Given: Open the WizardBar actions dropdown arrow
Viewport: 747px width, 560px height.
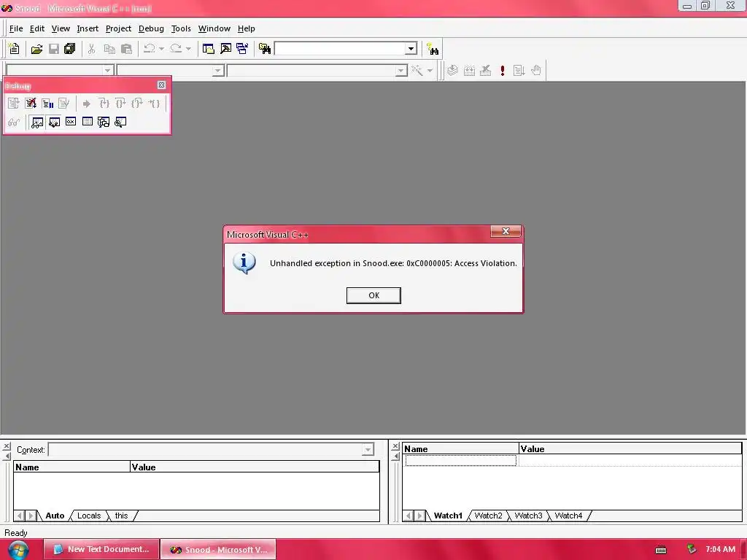Looking at the screenshot, I should 430,71.
